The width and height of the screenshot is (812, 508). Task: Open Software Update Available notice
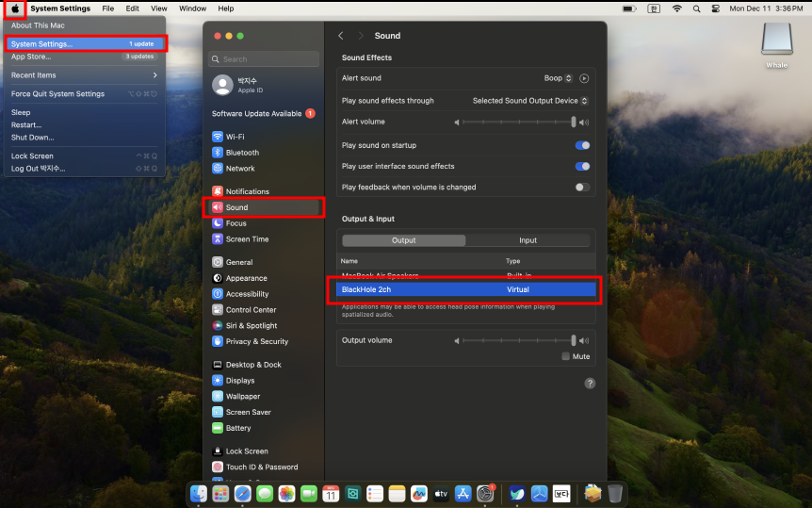[263, 113]
